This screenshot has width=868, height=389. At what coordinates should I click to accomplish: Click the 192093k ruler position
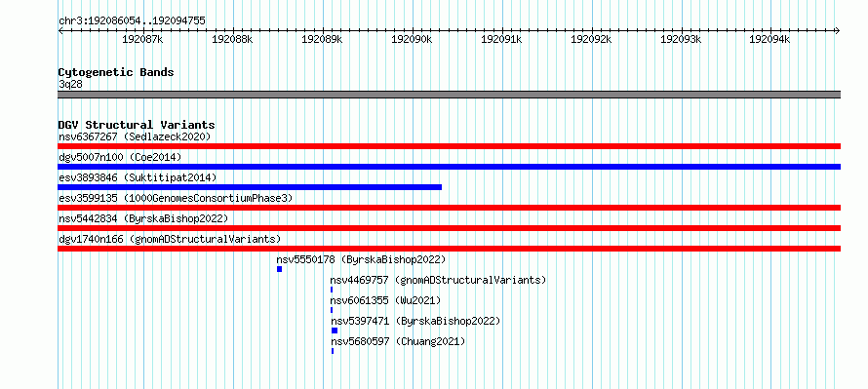(682, 39)
